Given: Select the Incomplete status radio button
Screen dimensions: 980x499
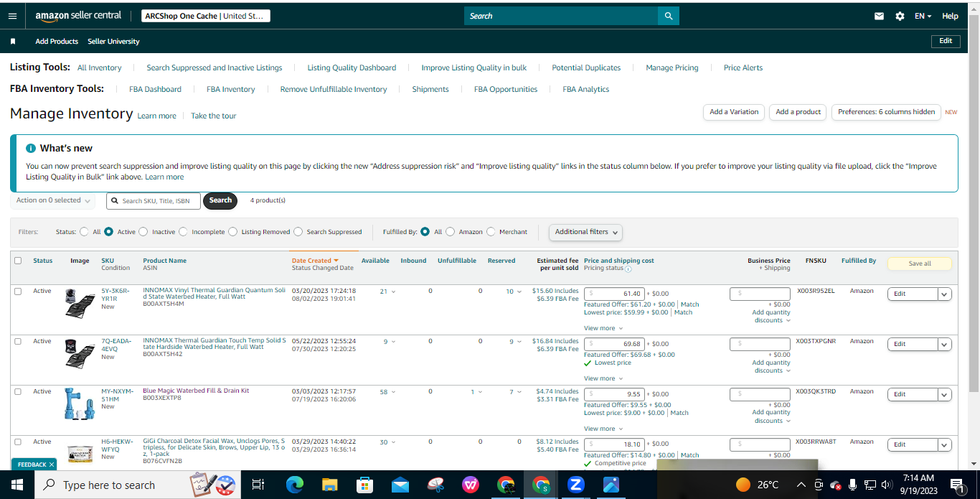Looking at the screenshot, I should tap(183, 232).
